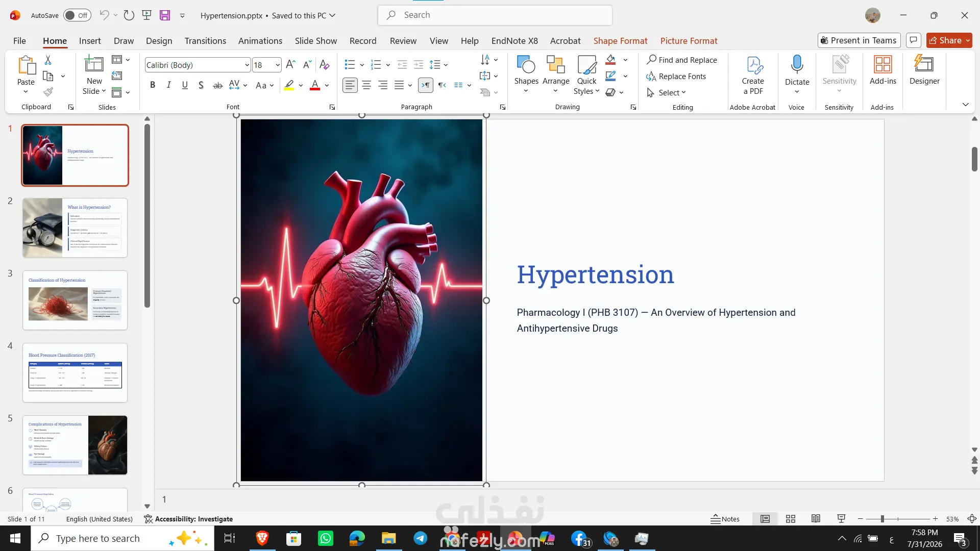The width and height of the screenshot is (980, 551).
Task: Open the File menu
Action: click(19, 41)
